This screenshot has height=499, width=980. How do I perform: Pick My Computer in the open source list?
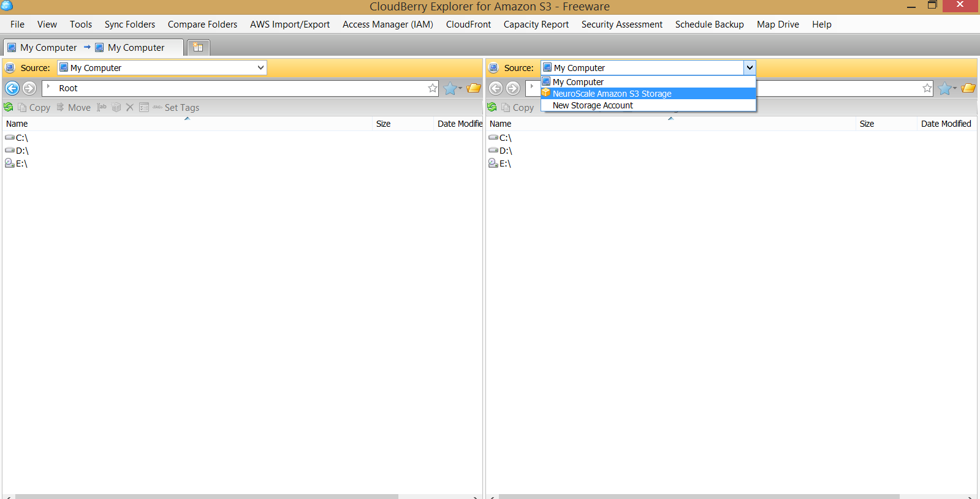pyautogui.click(x=648, y=82)
